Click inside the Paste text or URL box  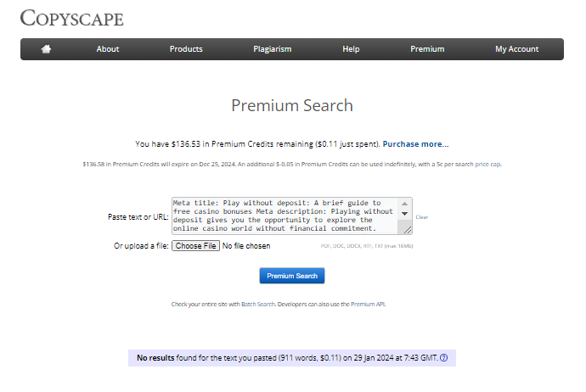pyautogui.click(x=285, y=216)
